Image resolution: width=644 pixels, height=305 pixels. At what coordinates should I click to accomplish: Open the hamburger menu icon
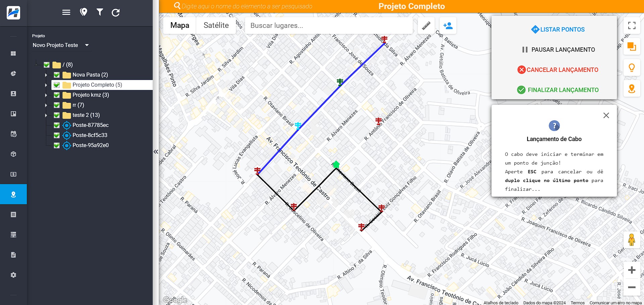(66, 12)
